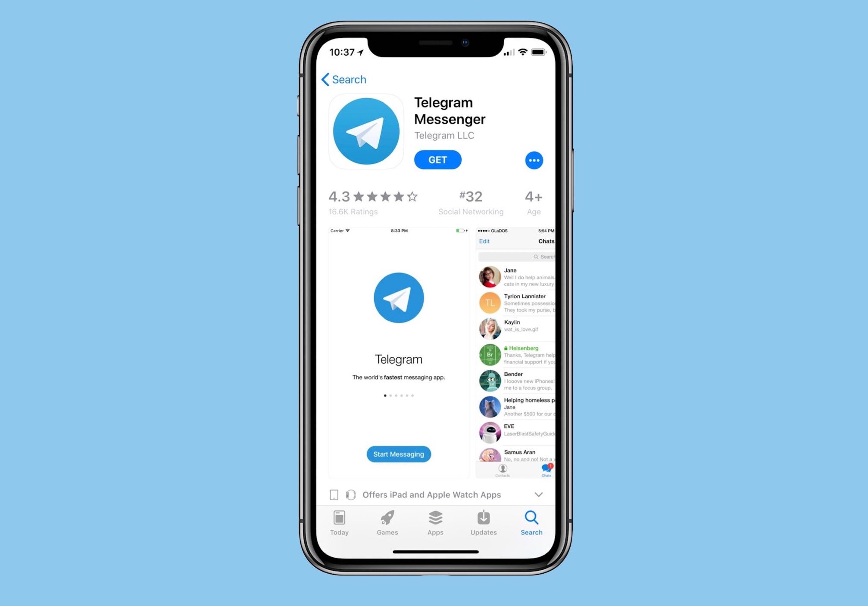The height and width of the screenshot is (606, 868).
Task: Tap the GET button to install
Action: click(x=437, y=160)
